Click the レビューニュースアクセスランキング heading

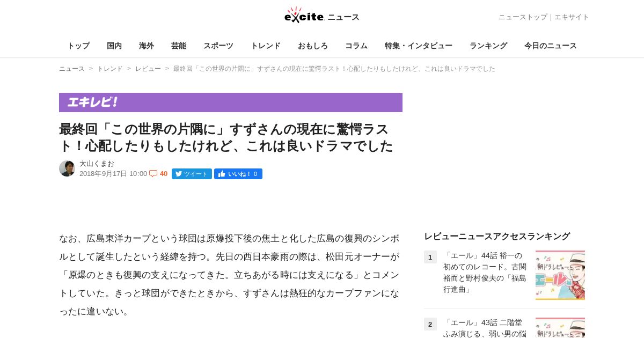pos(497,236)
